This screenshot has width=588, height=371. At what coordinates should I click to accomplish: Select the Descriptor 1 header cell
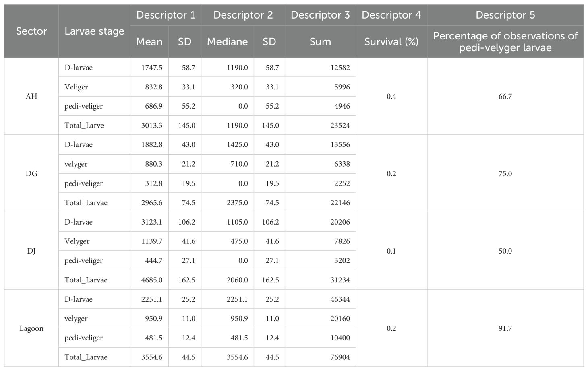tap(166, 15)
